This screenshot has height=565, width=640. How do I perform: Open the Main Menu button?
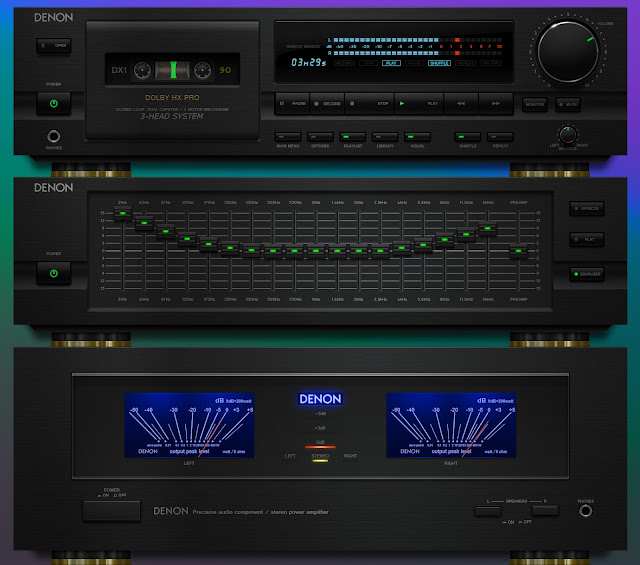coord(288,137)
